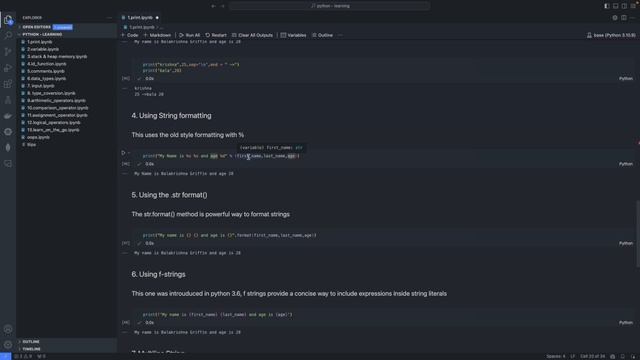Screen dimensions: 640x360
Task: Open editor title more actions
Action: tap(632, 18)
